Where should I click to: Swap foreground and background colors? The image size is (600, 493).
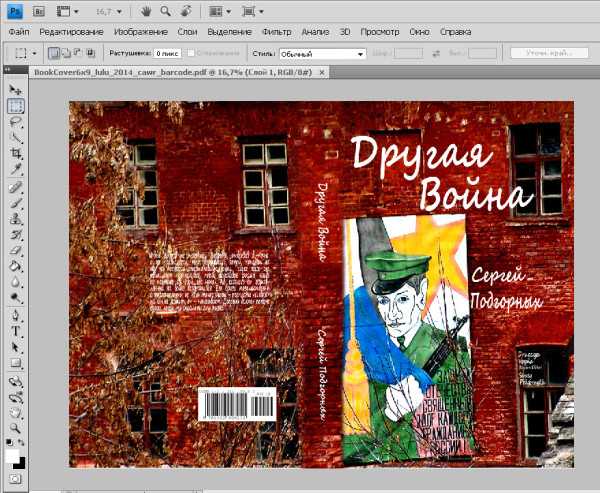pyautogui.click(x=21, y=442)
